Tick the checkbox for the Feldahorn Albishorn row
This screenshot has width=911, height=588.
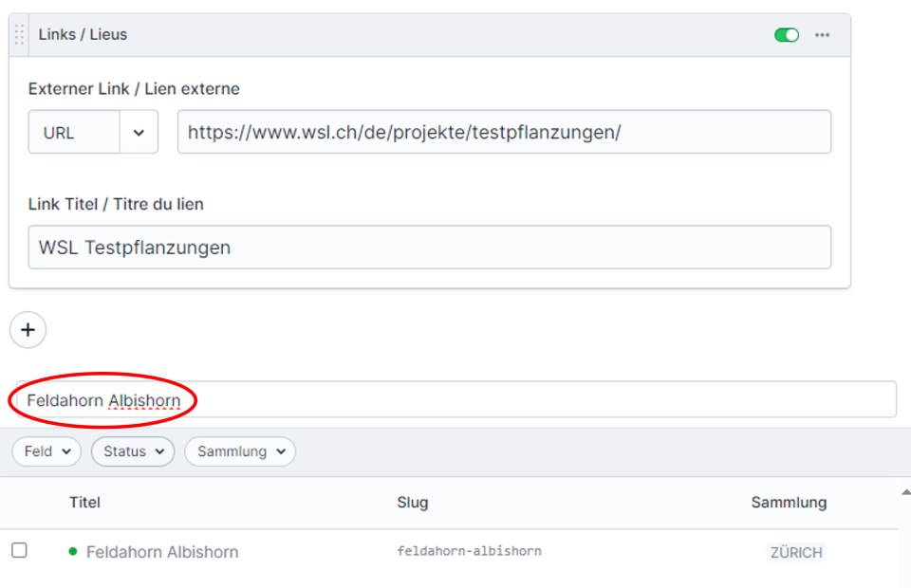click(x=19, y=550)
